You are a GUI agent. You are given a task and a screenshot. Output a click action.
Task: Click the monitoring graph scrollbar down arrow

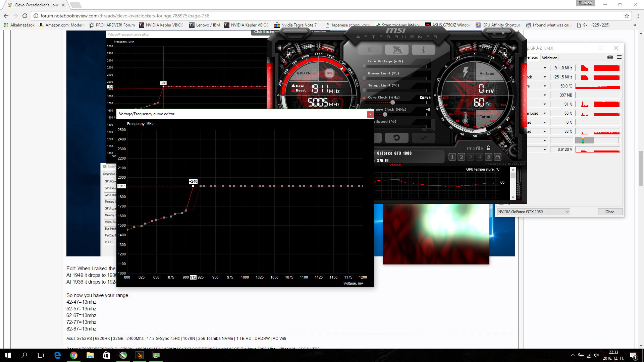tap(513, 197)
